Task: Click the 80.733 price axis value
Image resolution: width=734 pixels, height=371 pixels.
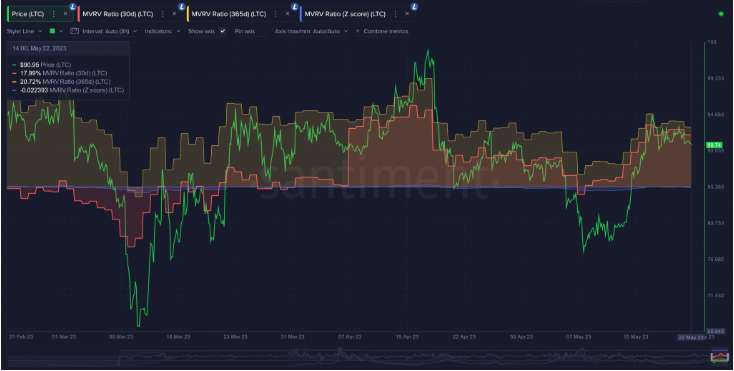Action: (715, 223)
